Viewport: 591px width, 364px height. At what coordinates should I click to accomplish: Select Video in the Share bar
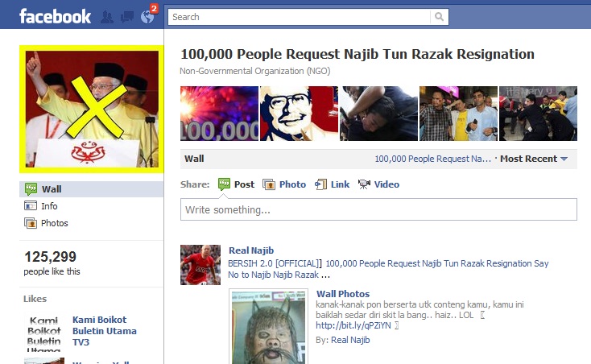(x=386, y=184)
